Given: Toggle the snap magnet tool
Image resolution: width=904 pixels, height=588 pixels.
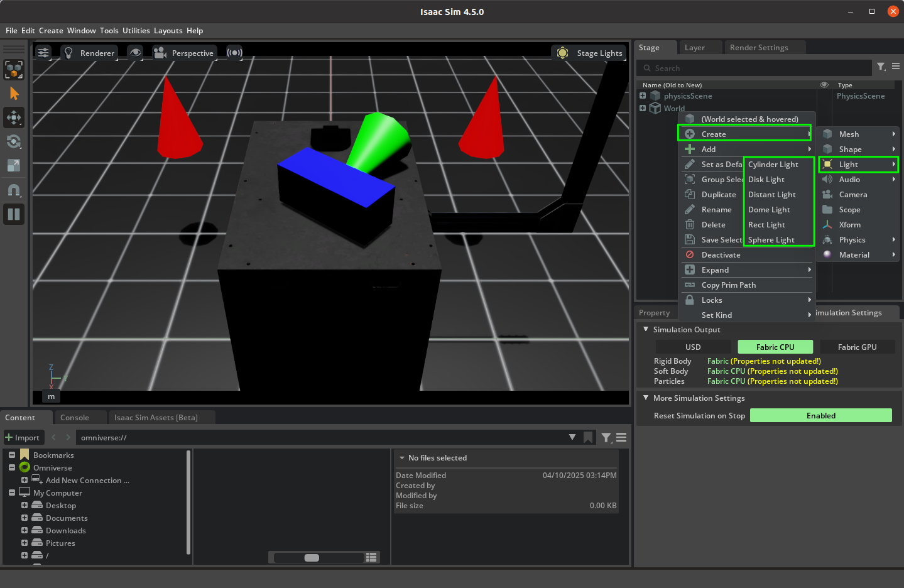Looking at the screenshot, I should tap(14, 190).
